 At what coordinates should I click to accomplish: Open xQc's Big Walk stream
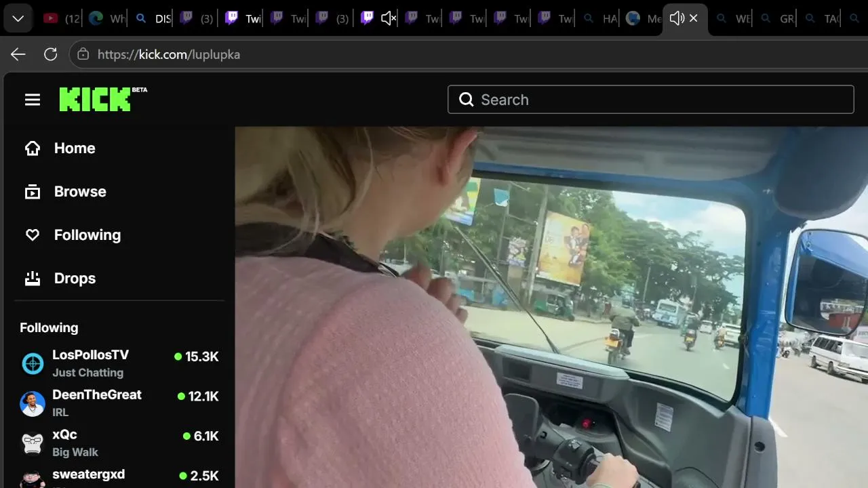click(x=119, y=443)
